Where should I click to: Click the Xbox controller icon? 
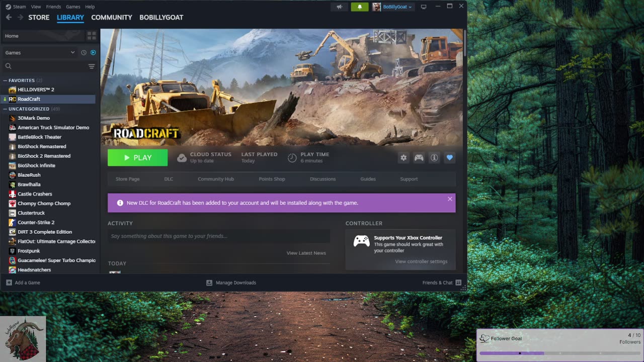point(361,241)
